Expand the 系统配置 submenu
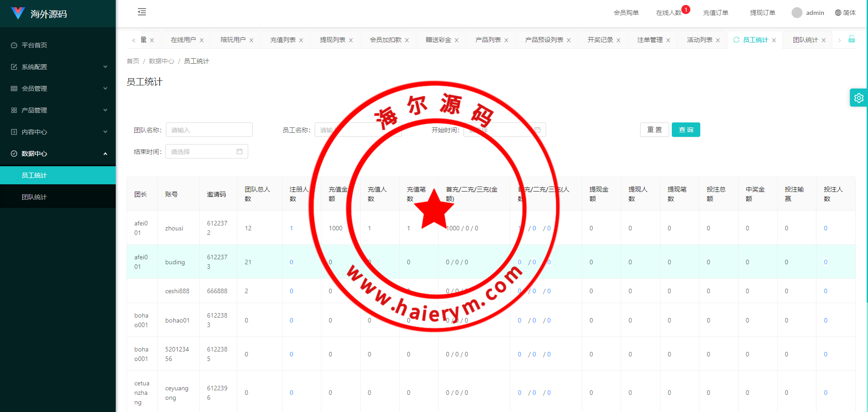868x412 pixels. 105,66
